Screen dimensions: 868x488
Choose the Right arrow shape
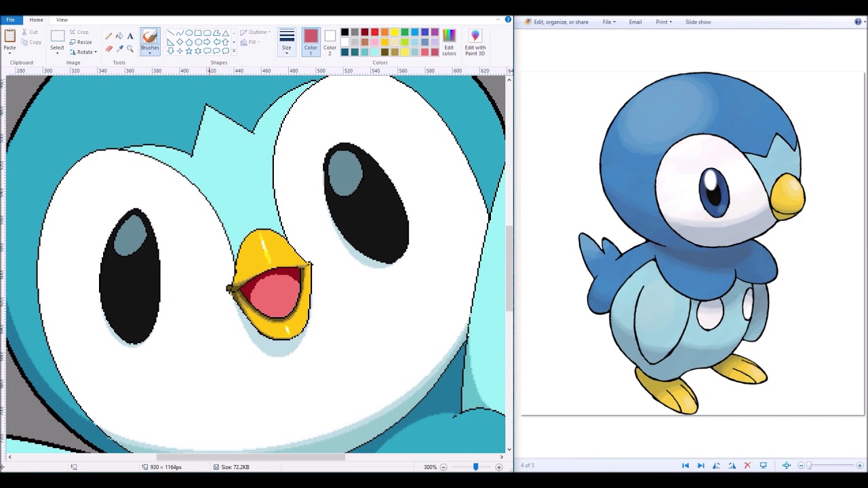[207, 42]
